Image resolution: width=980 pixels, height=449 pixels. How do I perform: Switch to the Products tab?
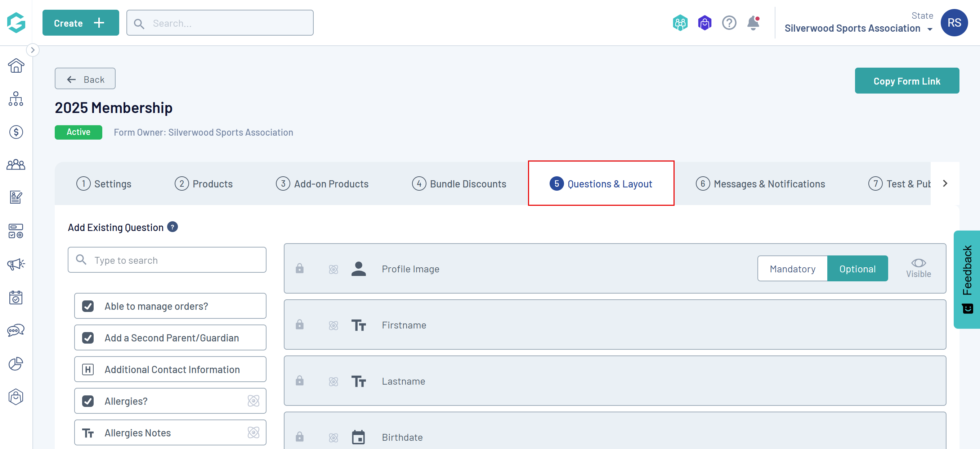click(203, 184)
